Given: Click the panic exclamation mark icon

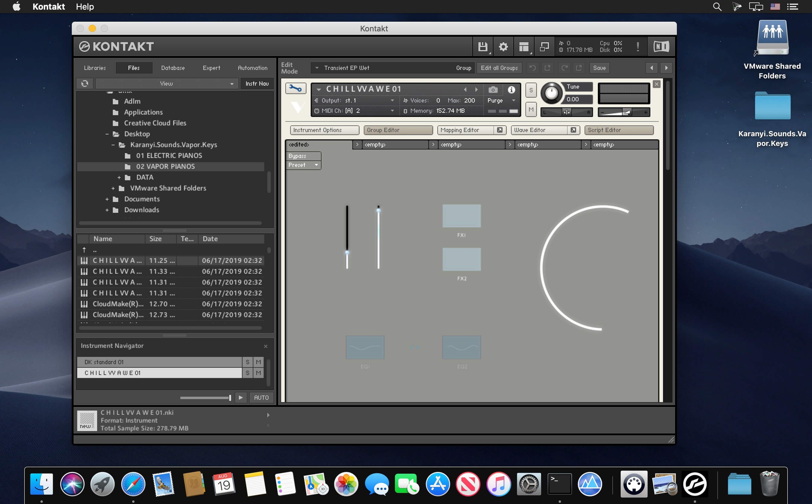Looking at the screenshot, I should (638, 47).
